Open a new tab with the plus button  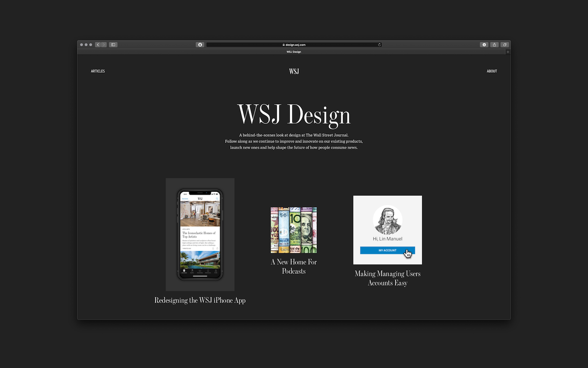508,52
